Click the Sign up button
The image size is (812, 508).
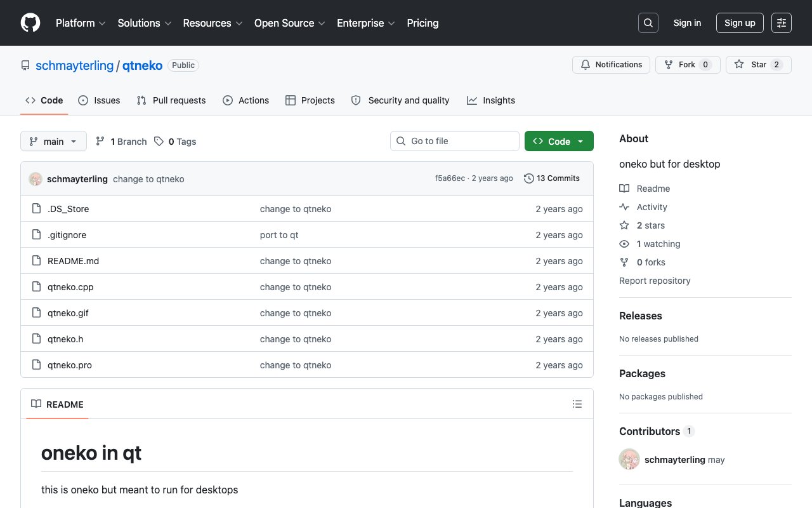740,23
